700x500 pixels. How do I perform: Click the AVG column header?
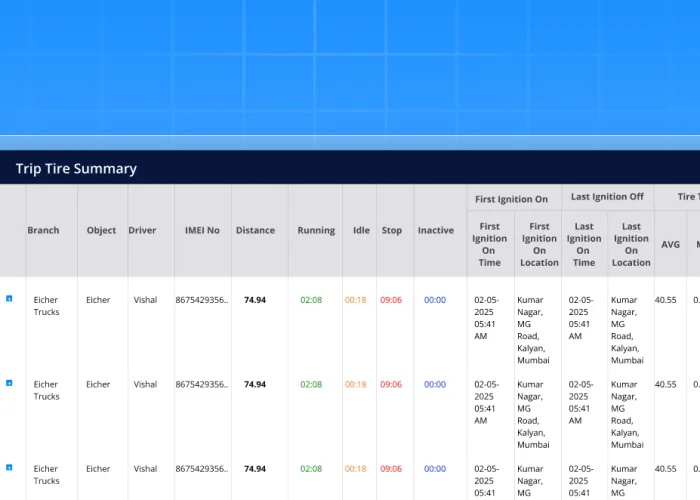click(669, 244)
